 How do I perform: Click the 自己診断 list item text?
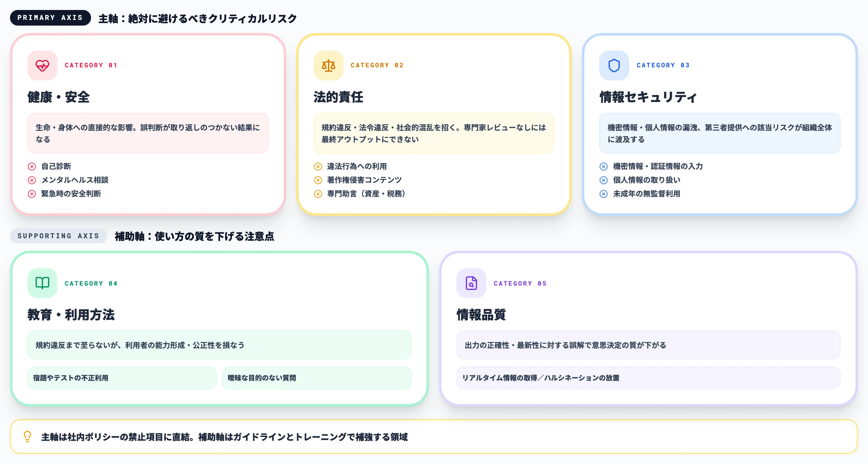(56, 167)
